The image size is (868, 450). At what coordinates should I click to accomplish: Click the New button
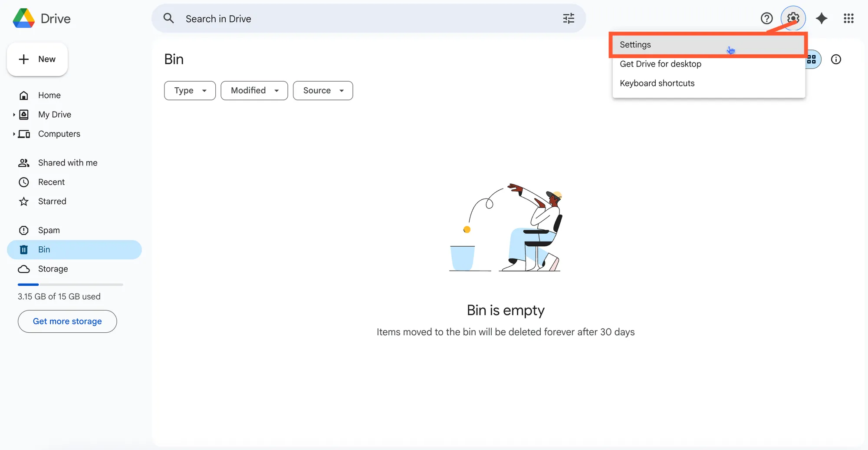coord(37,59)
